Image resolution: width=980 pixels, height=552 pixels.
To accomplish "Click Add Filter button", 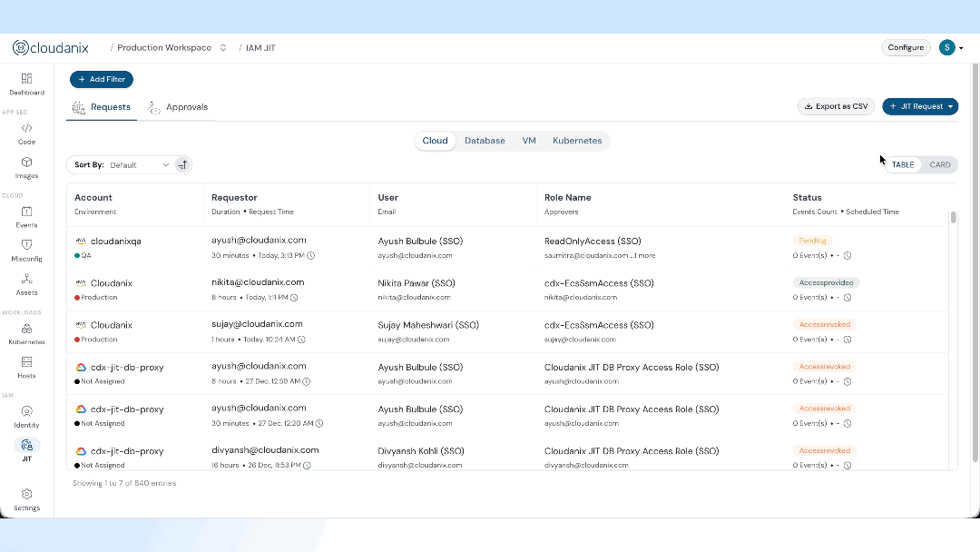I will point(102,80).
